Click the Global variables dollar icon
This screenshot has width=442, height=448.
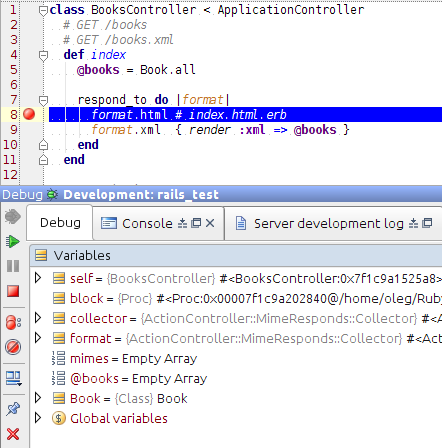tap(59, 418)
